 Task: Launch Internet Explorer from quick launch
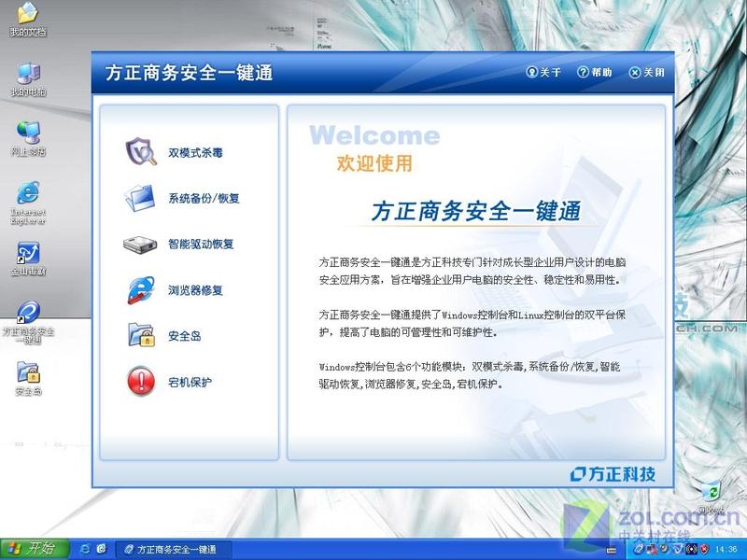pyautogui.click(x=85, y=549)
